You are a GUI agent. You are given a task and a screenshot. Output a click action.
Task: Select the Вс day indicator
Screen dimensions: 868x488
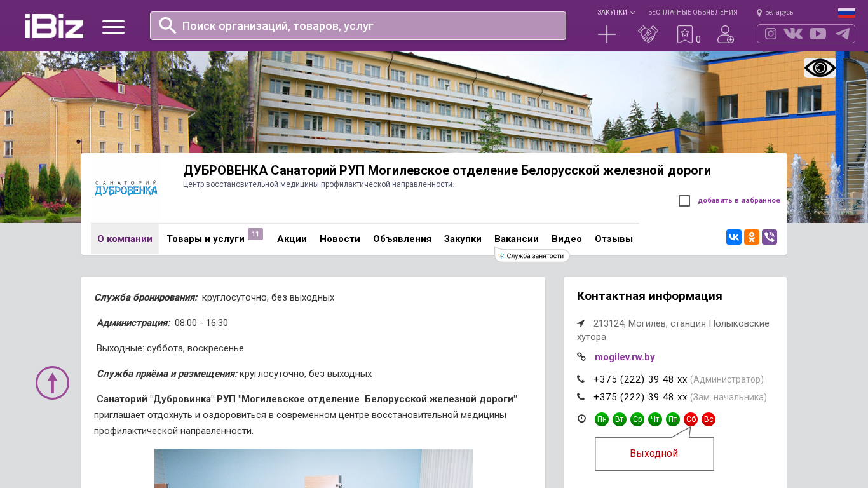coord(709,419)
